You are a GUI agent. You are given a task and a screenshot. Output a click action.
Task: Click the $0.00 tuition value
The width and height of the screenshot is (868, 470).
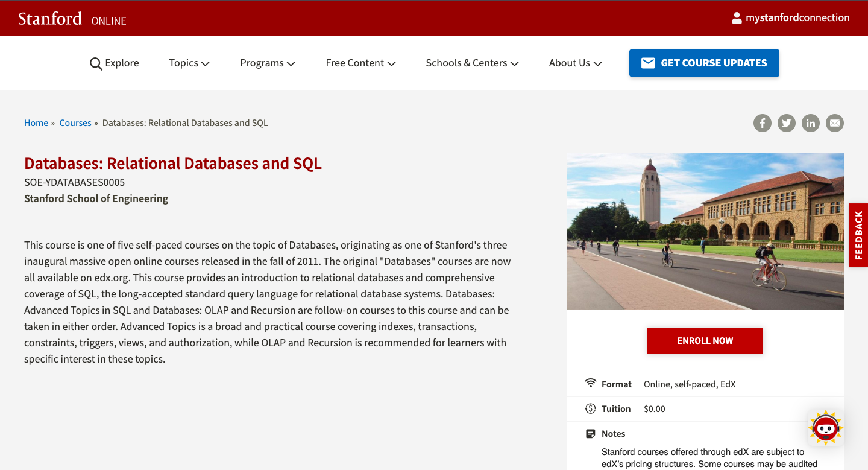click(655, 409)
